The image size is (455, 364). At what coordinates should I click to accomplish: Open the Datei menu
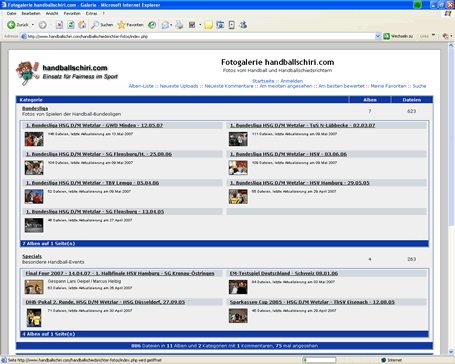(11, 13)
